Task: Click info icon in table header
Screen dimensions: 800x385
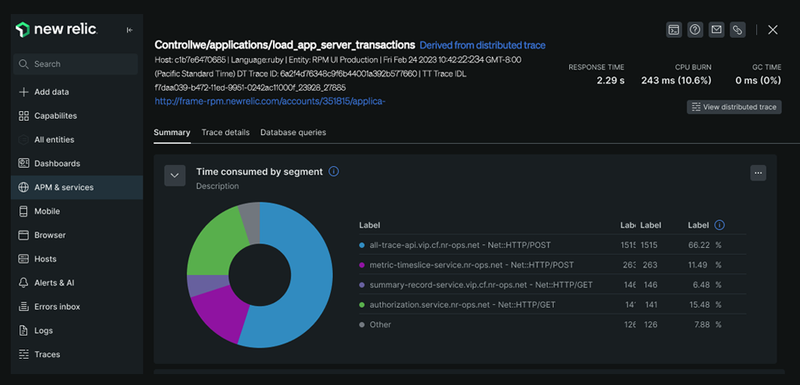Action: click(x=719, y=225)
